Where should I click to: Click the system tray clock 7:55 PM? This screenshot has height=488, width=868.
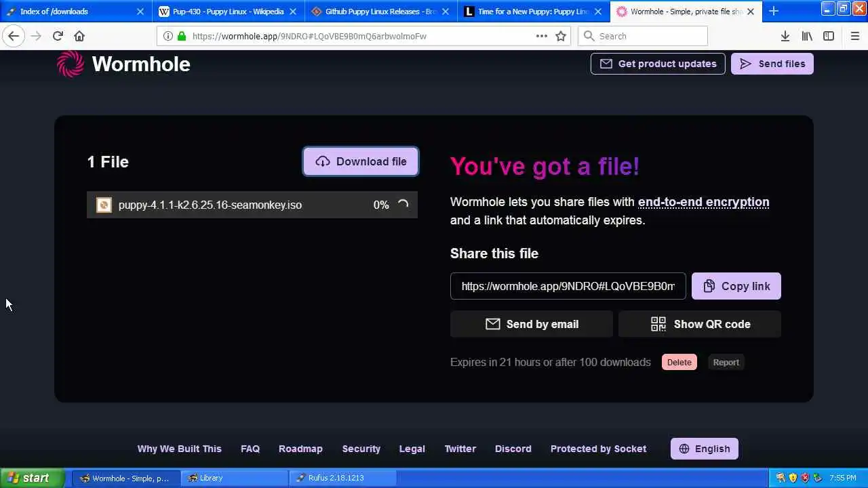843,479
